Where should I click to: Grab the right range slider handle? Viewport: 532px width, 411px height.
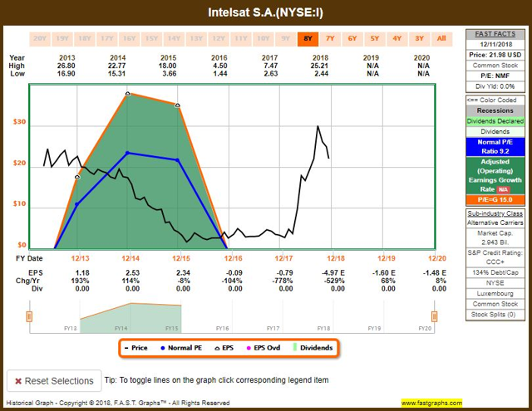pos(434,317)
